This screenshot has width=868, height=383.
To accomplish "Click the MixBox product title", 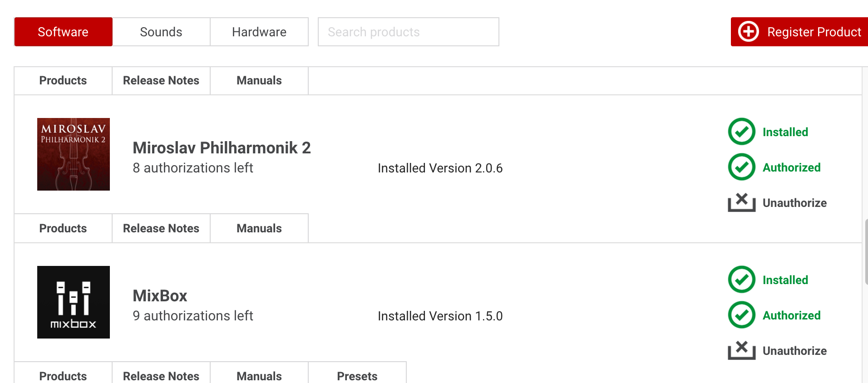I will pyautogui.click(x=160, y=296).
